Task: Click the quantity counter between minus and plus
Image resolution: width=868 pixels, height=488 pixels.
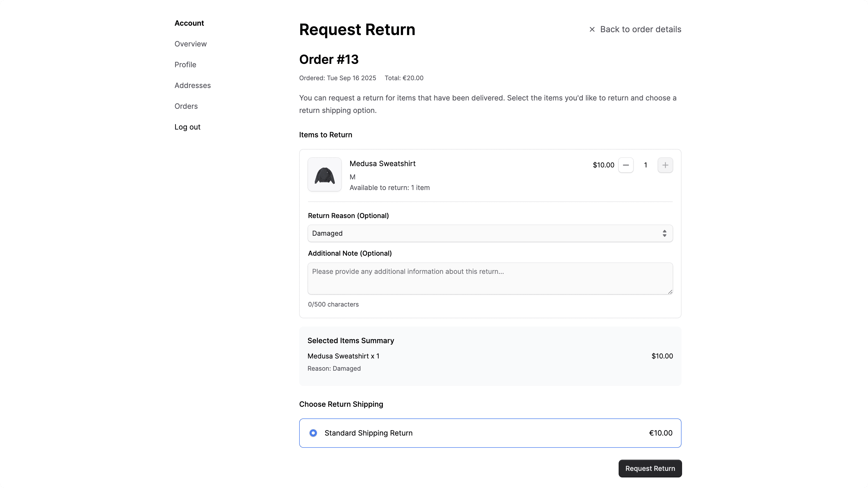Action: click(x=646, y=165)
